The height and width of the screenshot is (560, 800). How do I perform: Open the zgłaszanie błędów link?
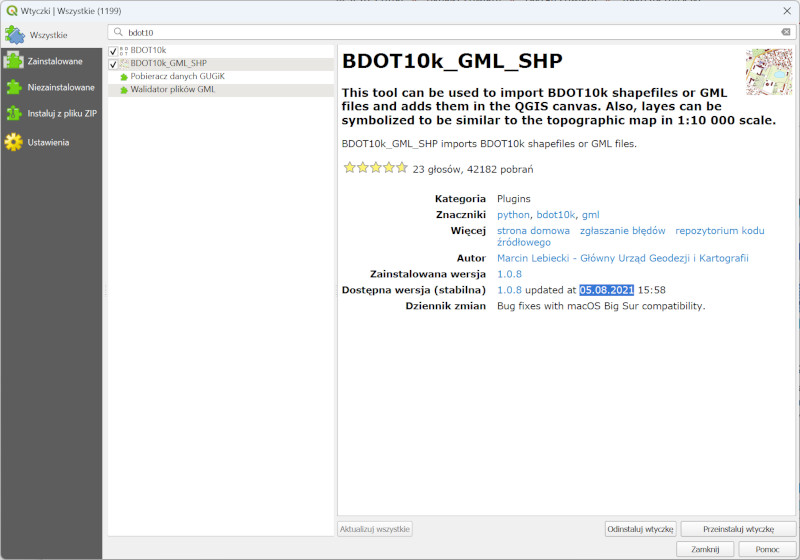622,231
